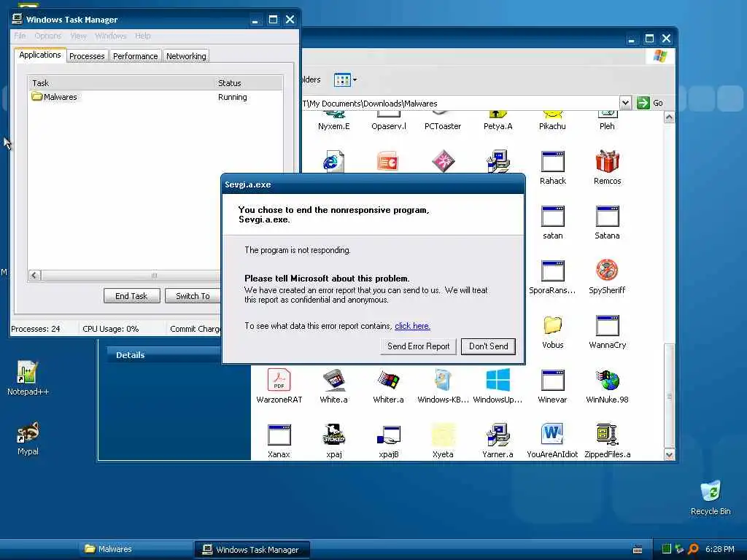Select the Petya.A file label

[x=498, y=126]
